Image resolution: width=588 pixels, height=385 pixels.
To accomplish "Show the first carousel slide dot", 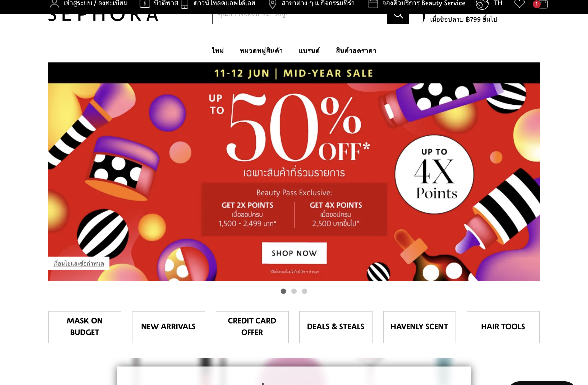I will coord(283,291).
